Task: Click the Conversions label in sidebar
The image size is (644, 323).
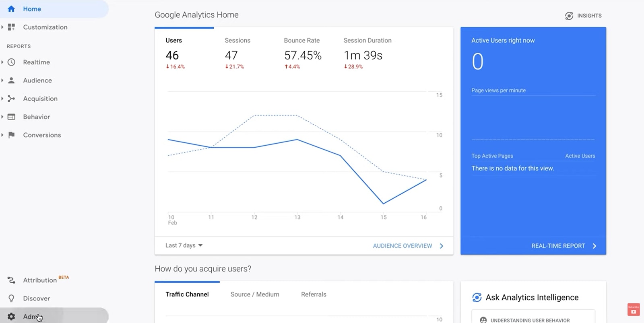Action: point(42,135)
